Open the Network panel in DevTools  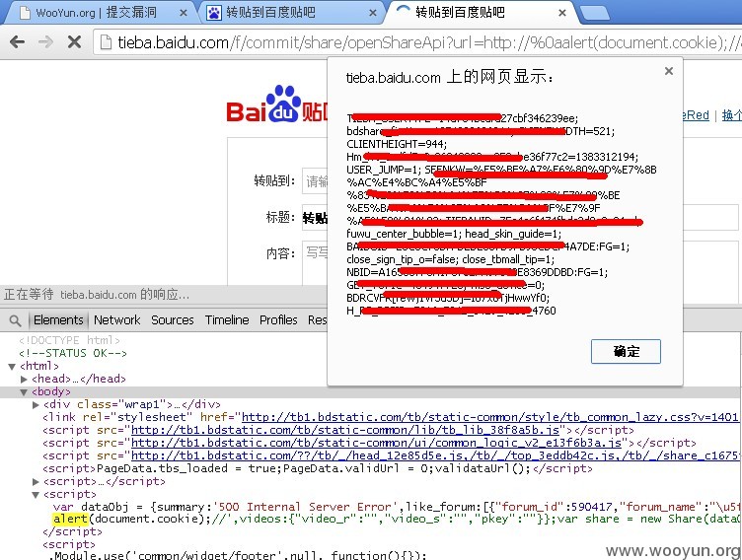(116, 320)
